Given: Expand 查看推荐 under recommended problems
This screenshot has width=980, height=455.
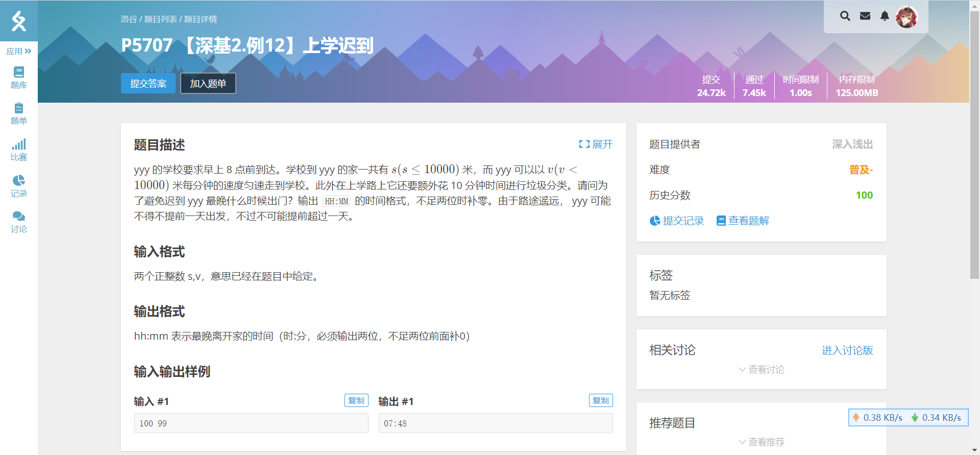Looking at the screenshot, I should click(761, 442).
